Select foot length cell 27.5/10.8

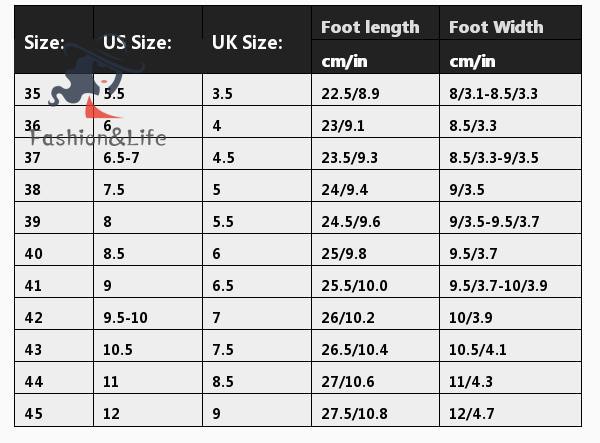pos(354,414)
